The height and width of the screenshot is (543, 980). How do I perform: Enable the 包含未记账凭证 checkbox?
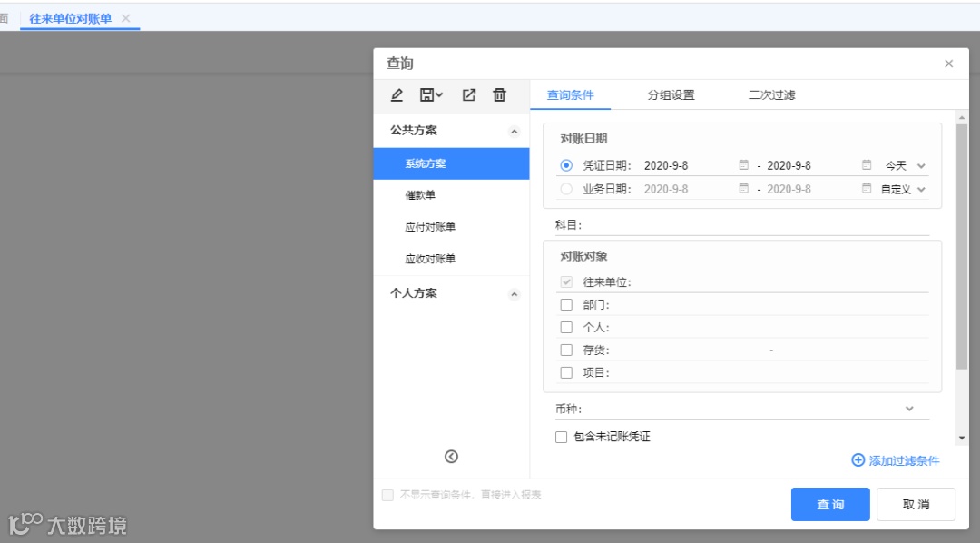coord(562,438)
